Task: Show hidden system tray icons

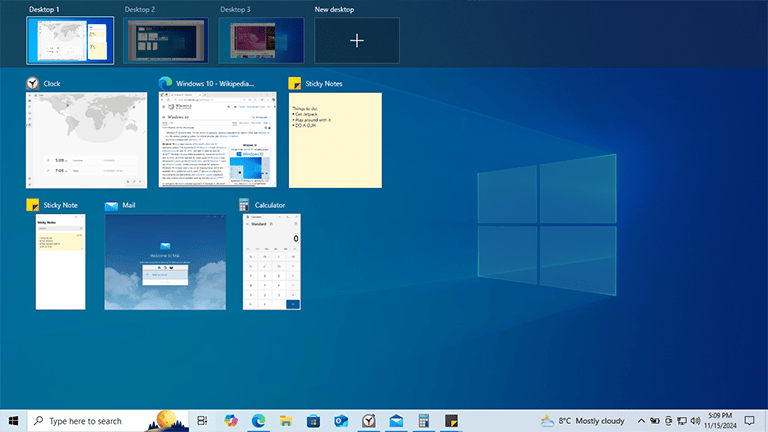Action: 641,421
